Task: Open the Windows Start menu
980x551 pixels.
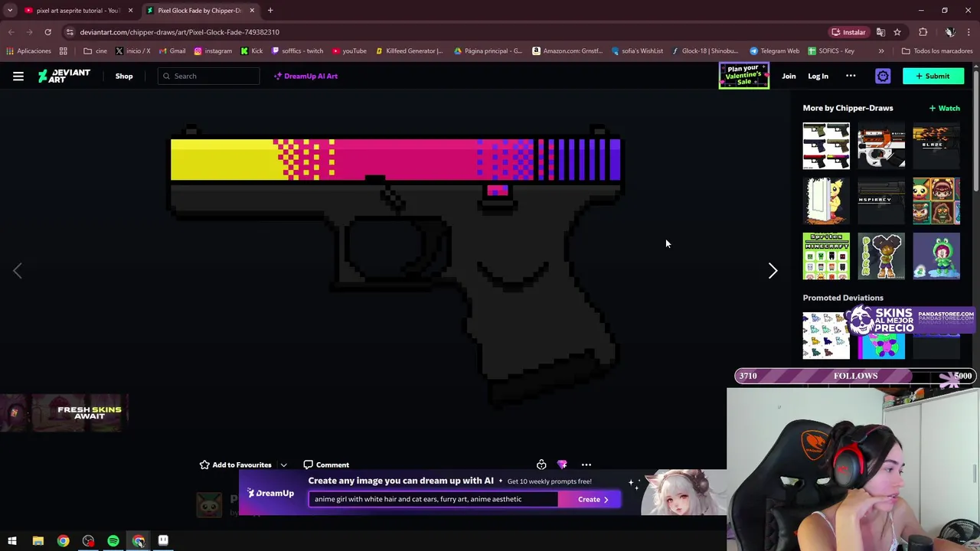Action: point(11,541)
